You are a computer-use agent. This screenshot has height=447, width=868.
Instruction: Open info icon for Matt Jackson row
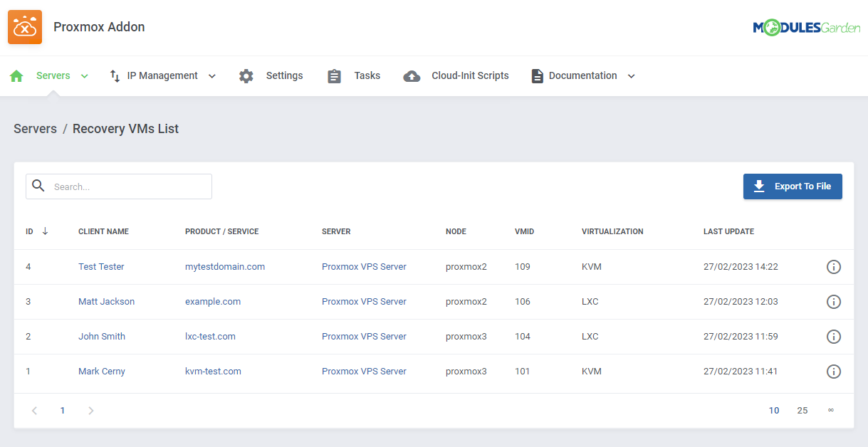833,302
